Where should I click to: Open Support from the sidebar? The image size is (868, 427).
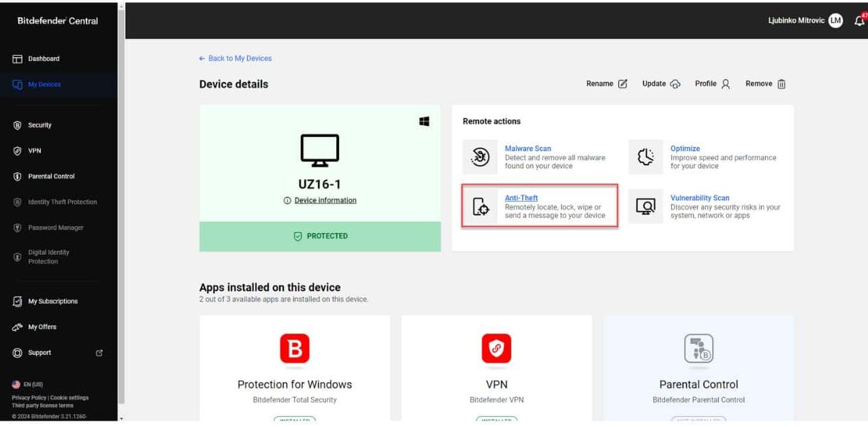[x=39, y=353]
